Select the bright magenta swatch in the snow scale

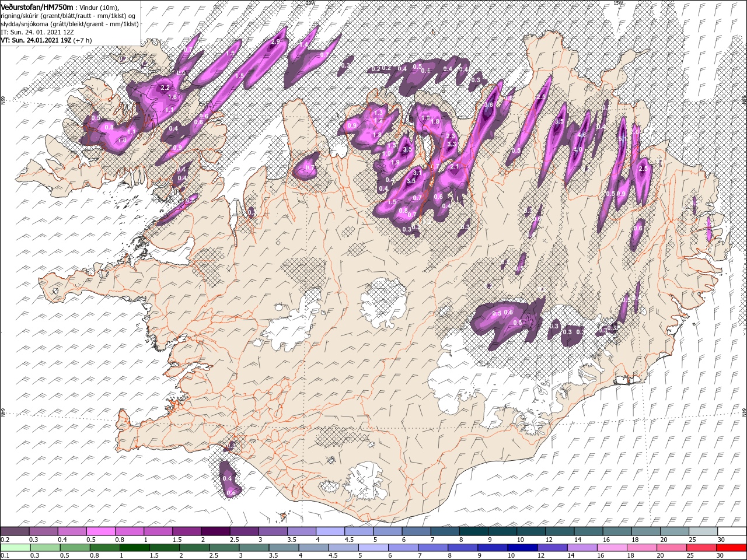pyautogui.click(x=100, y=531)
